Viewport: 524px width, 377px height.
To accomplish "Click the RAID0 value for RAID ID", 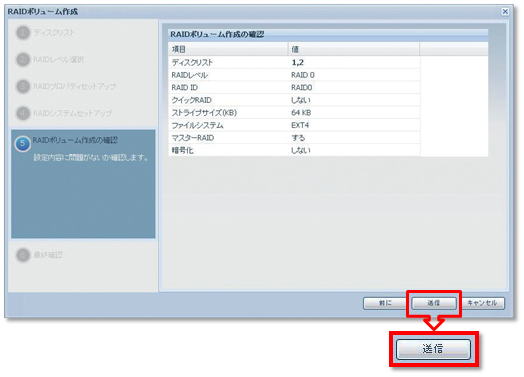I will (301, 88).
